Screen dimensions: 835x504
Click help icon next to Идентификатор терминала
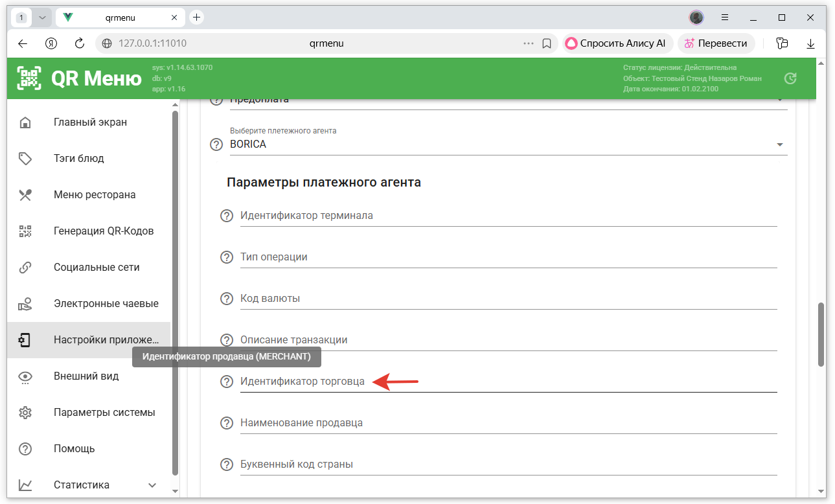227,216
